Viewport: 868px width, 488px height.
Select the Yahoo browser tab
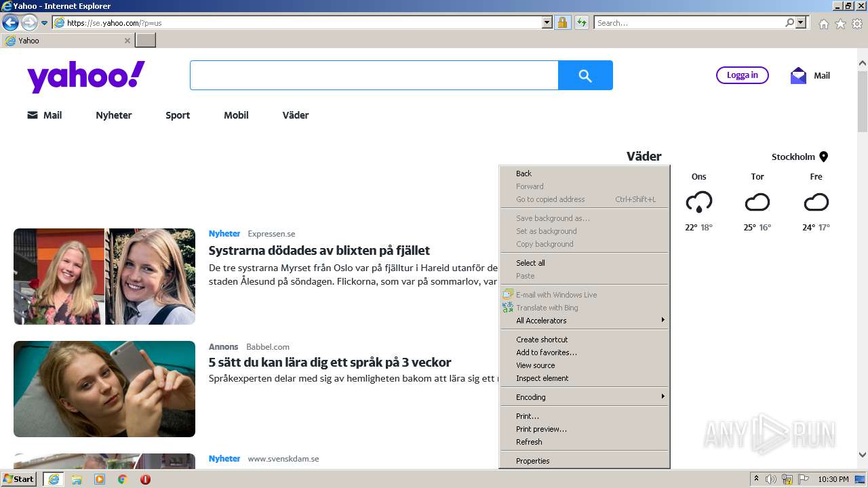(67, 41)
